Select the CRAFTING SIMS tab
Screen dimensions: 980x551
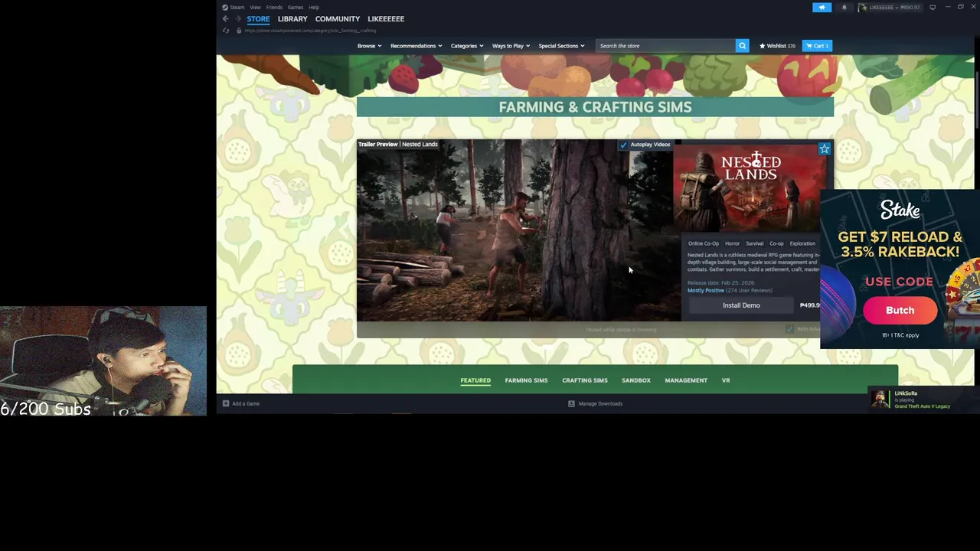click(x=585, y=380)
